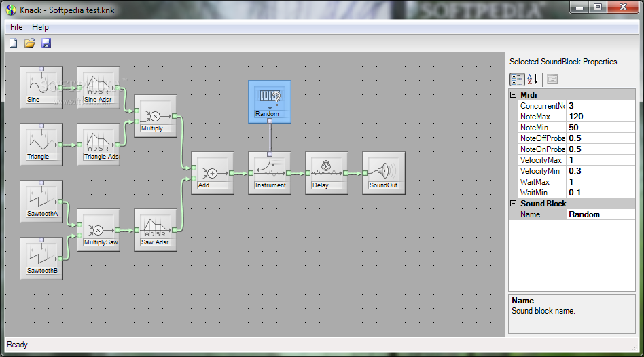Select the Sine oscillator block
The height and width of the screenshot is (357, 644).
(x=41, y=88)
